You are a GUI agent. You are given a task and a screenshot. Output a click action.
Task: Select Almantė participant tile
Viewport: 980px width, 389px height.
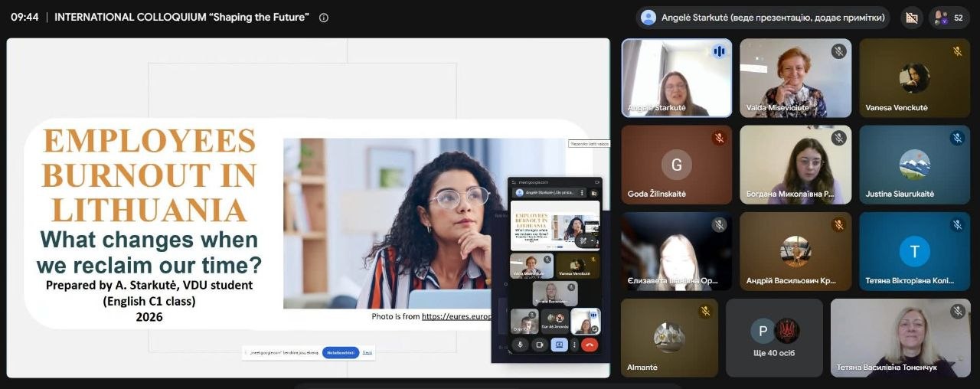pyautogui.click(x=669, y=338)
